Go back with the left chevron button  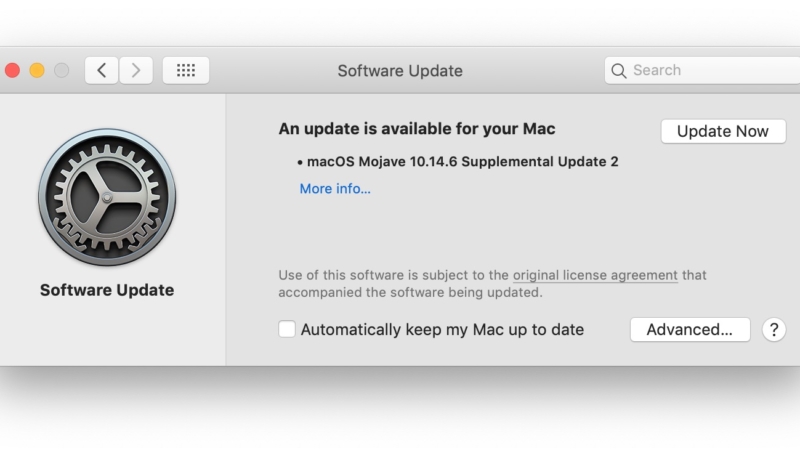coord(101,70)
